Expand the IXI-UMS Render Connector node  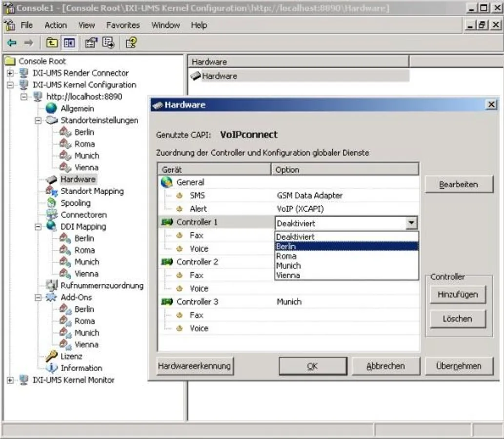(x=10, y=73)
